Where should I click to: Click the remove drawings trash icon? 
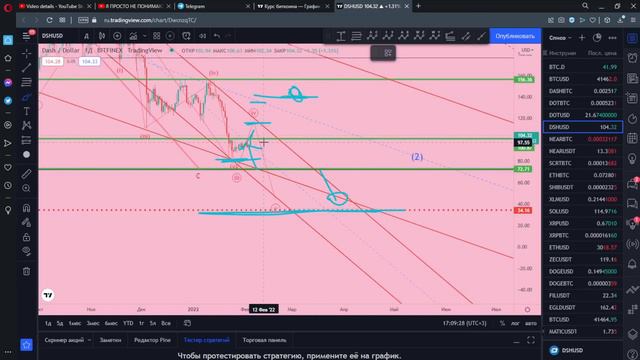coord(27,271)
